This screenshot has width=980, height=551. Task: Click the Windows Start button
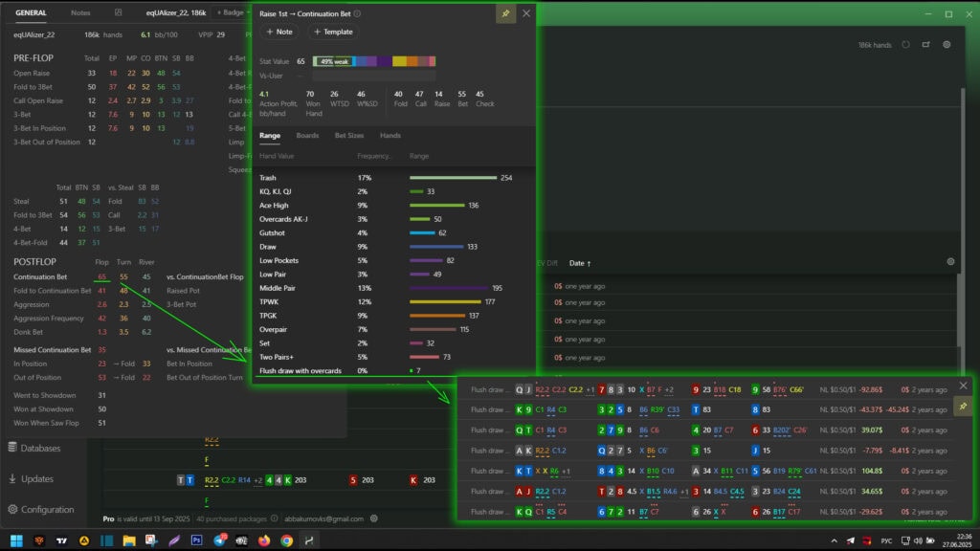(x=15, y=540)
